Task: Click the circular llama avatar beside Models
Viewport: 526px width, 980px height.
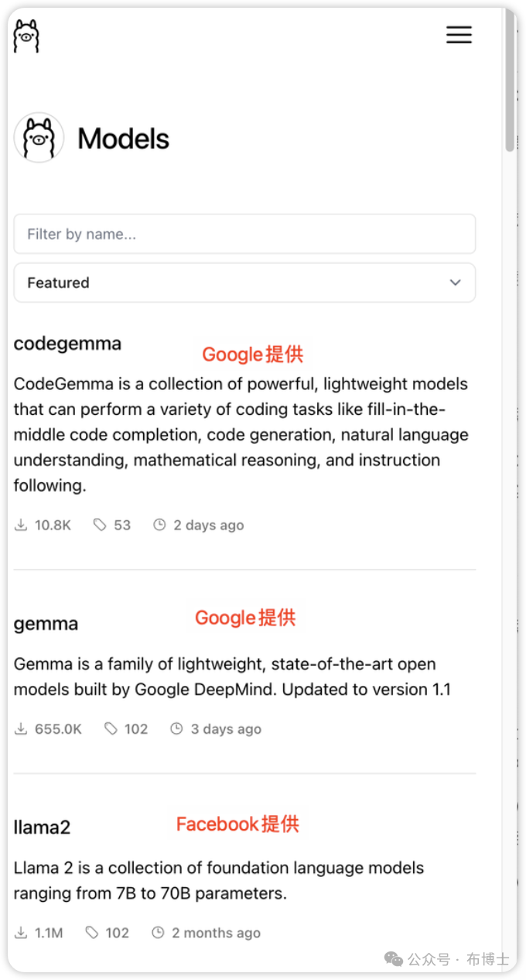Action: click(39, 138)
